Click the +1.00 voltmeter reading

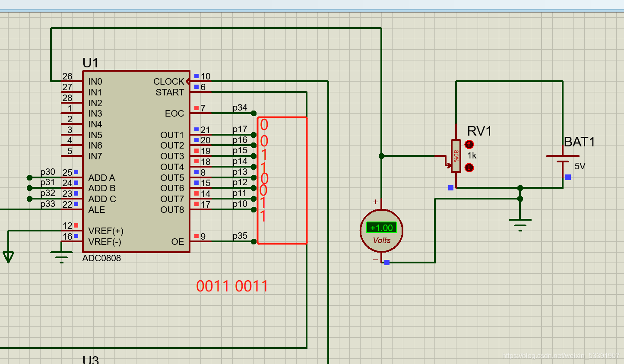(x=382, y=228)
